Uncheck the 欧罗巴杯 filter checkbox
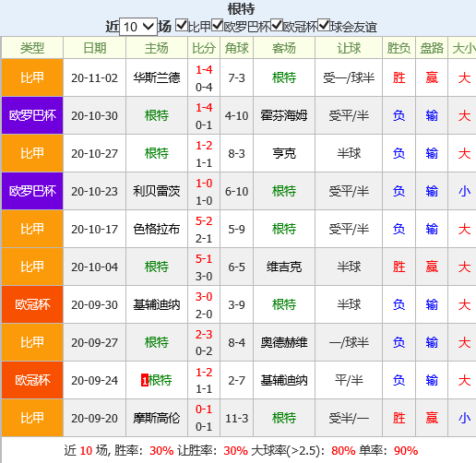 (x=218, y=25)
